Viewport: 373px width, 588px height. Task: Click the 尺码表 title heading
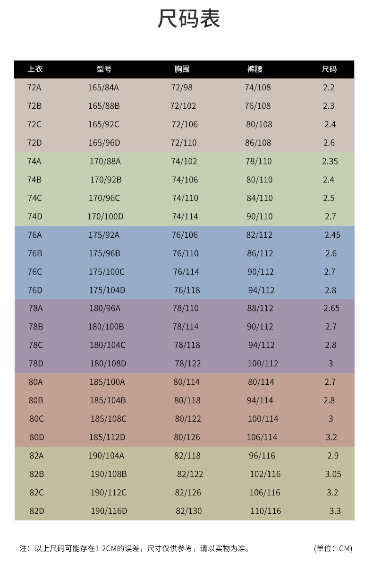pyautogui.click(x=189, y=19)
